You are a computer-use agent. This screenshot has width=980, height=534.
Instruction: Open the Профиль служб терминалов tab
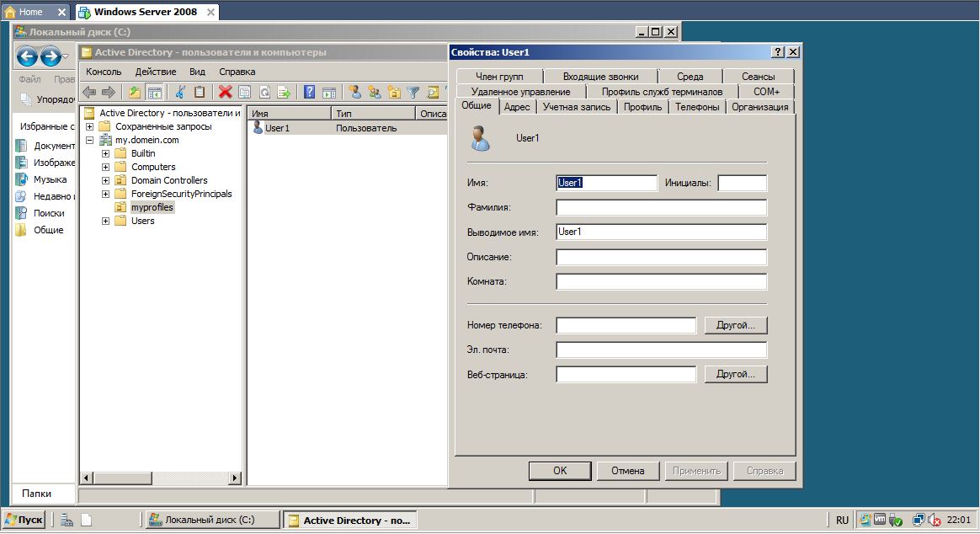[662, 91]
